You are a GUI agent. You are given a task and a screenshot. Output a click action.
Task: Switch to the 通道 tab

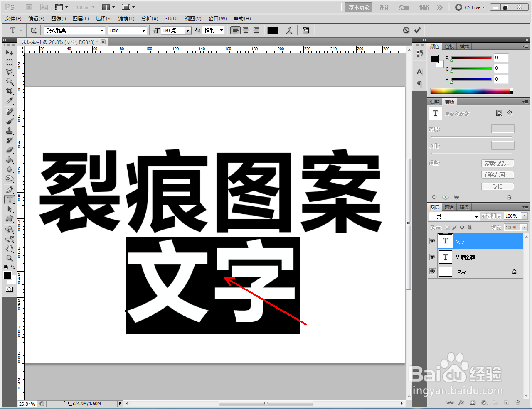(449, 207)
